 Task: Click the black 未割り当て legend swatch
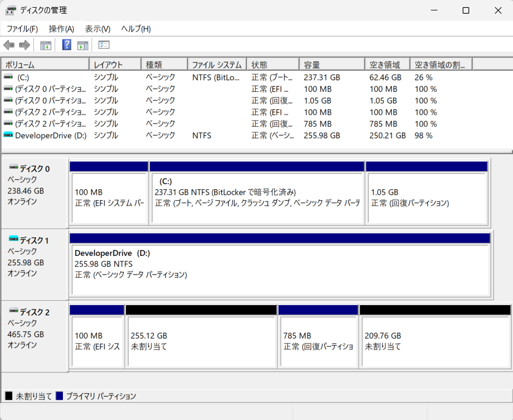coord(9,396)
